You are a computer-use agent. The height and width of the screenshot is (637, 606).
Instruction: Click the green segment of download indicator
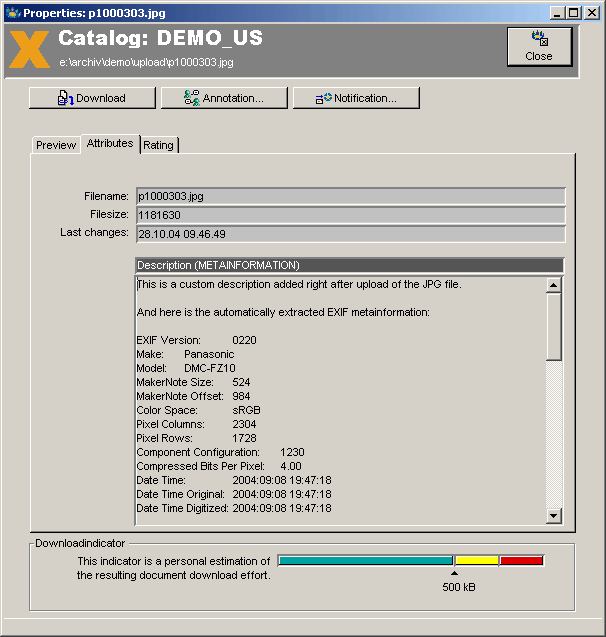(365, 561)
